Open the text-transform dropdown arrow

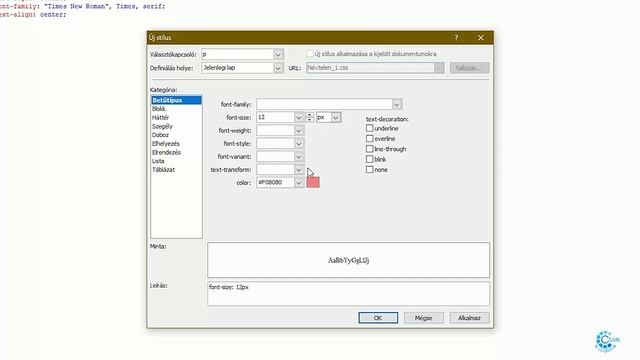pos(299,170)
